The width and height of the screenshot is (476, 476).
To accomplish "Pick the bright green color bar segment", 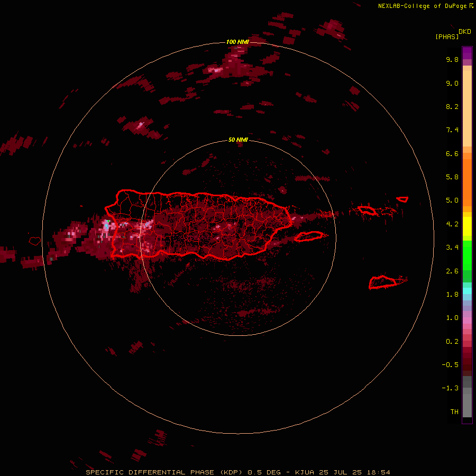I will (x=467, y=255).
